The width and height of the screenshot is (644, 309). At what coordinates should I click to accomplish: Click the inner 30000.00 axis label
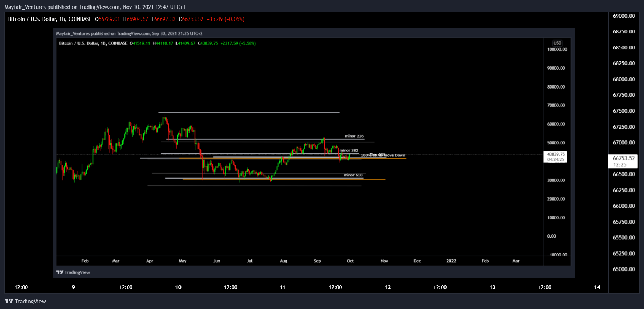pos(556,180)
